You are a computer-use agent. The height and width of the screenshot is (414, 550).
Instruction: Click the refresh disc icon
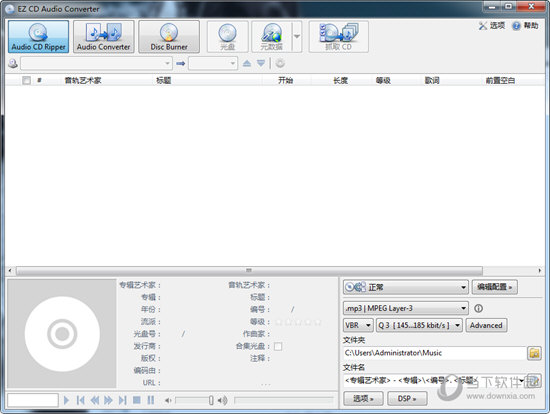280,64
